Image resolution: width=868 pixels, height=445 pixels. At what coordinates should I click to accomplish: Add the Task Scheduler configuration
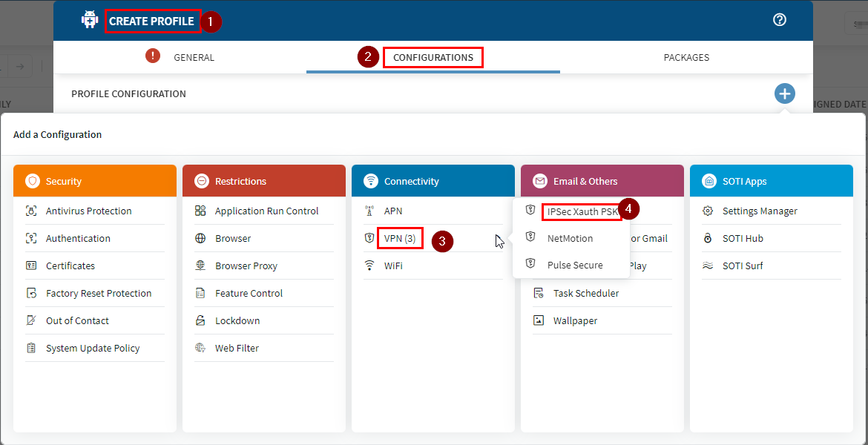pyautogui.click(x=585, y=294)
